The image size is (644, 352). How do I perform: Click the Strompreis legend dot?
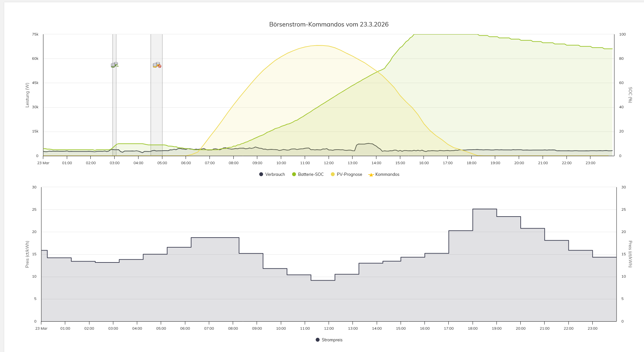(x=318, y=340)
